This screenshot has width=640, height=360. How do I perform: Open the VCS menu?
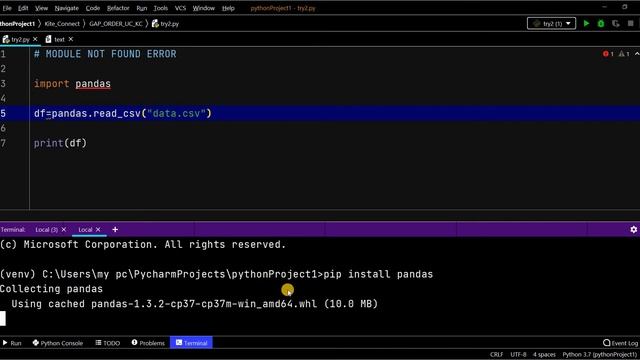[180, 8]
